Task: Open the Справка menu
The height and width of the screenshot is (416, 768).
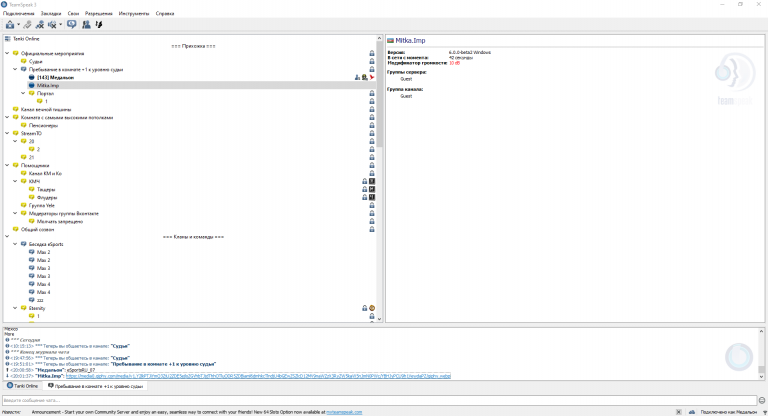Action: (x=165, y=13)
